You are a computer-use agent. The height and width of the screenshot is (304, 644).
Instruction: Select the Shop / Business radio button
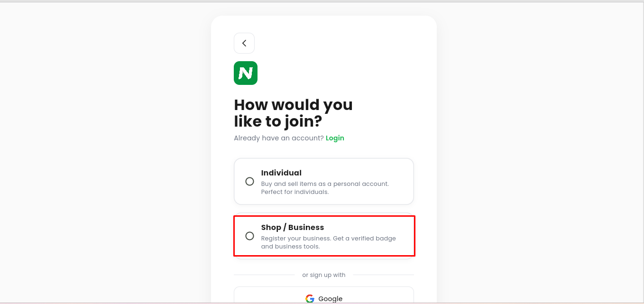pyautogui.click(x=249, y=236)
